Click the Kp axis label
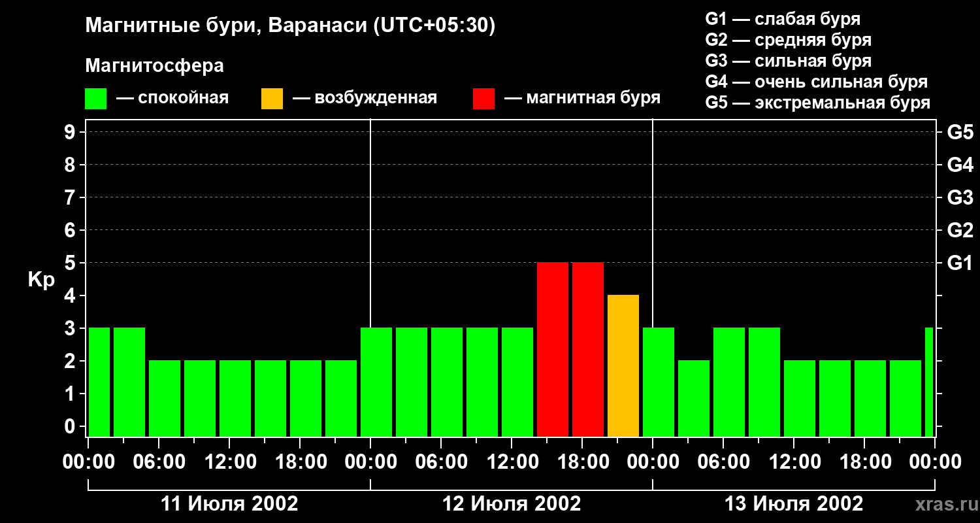This screenshot has width=980, height=523. pyautogui.click(x=41, y=280)
